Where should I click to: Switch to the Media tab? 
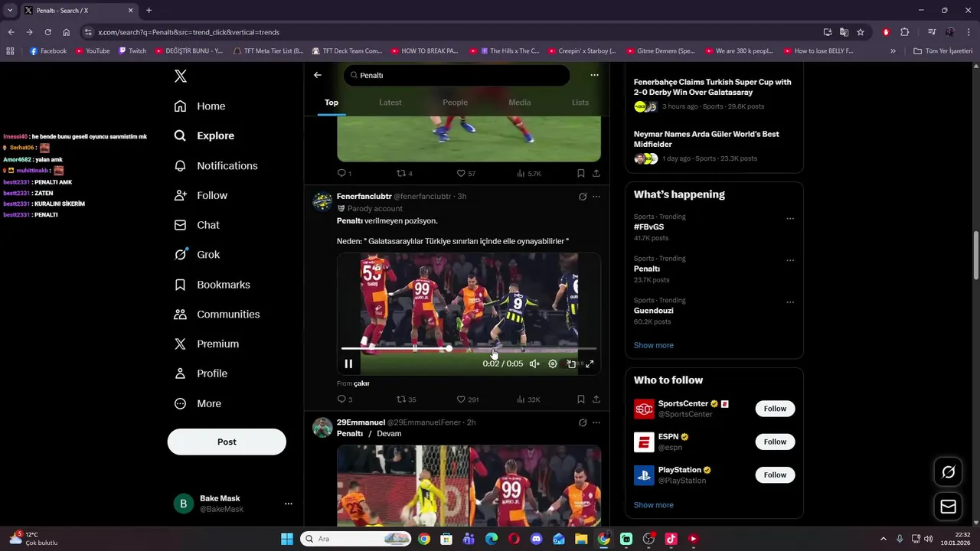[x=519, y=103]
